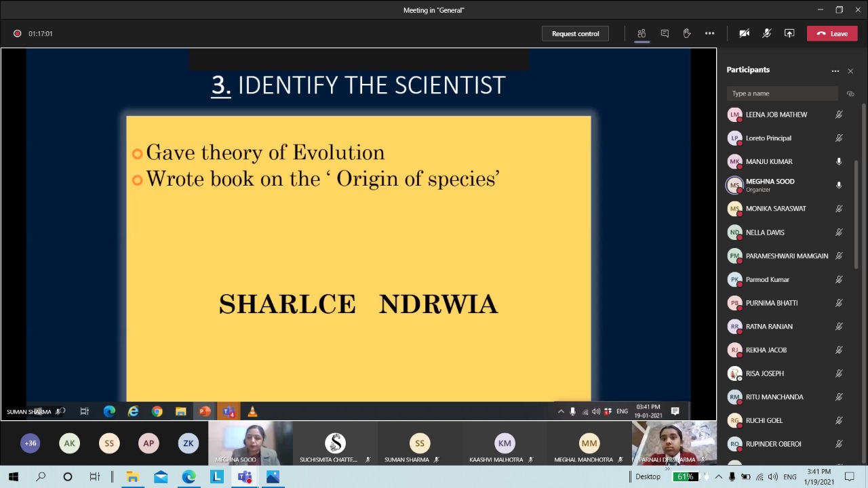Click the Type a name search field
868x488 pixels.
(x=782, y=94)
